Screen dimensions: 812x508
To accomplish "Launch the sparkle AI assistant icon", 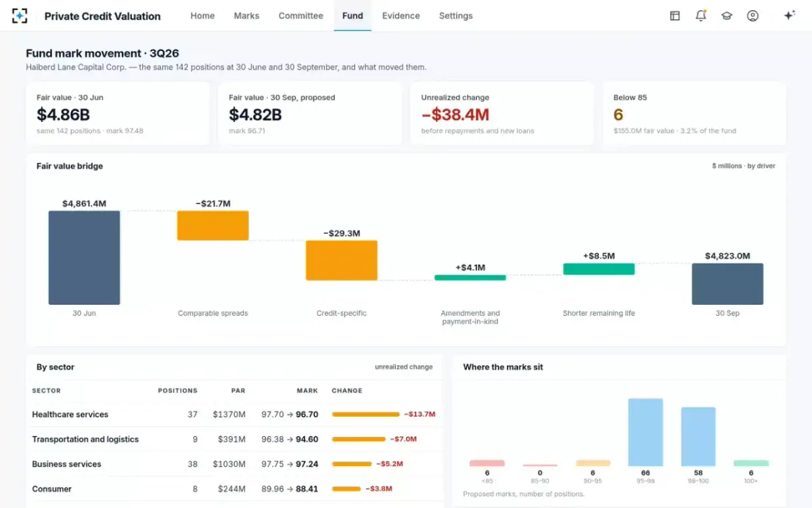I will coord(789,16).
